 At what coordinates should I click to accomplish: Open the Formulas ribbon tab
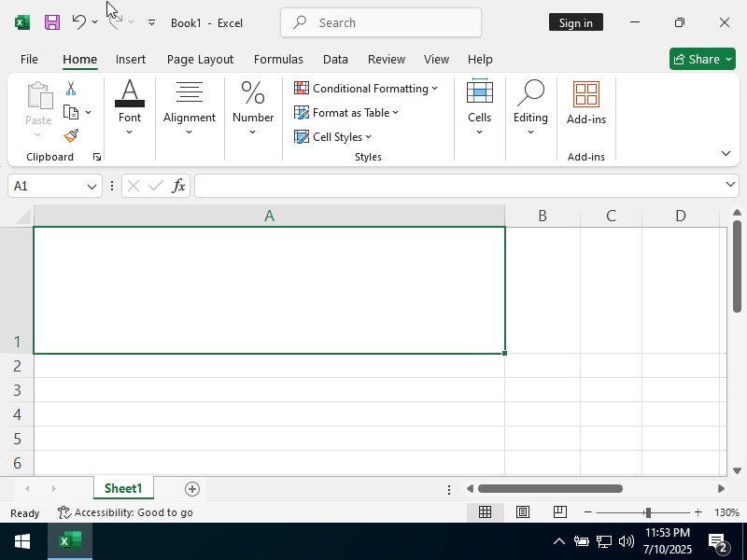(278, 59)
